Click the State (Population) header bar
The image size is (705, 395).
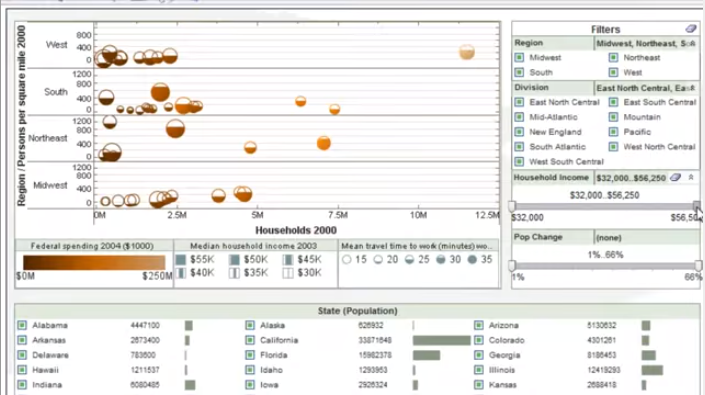[x=357, y=311]
